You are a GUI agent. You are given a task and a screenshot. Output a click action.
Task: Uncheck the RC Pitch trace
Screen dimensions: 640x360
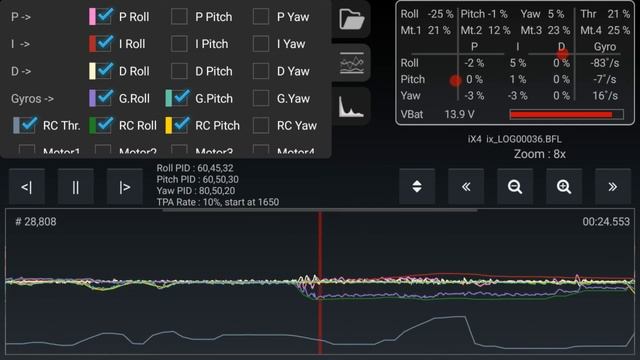tap(181, 125)
